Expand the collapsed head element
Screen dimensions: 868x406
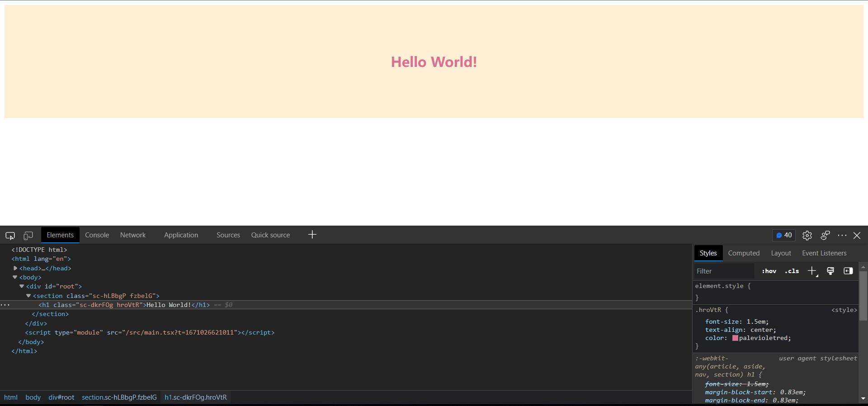pyautogui.click(x=15, y=268)
